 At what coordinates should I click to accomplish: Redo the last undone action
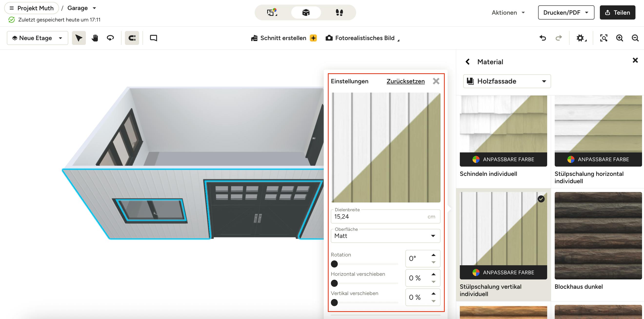tap(559, 38)
